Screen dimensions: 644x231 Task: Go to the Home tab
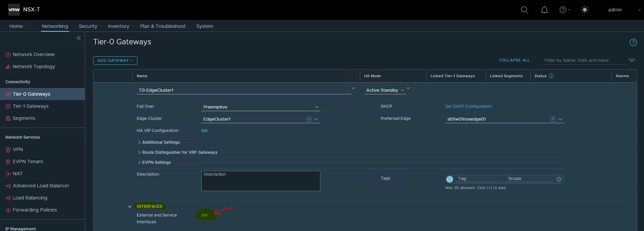click(16, 26)
